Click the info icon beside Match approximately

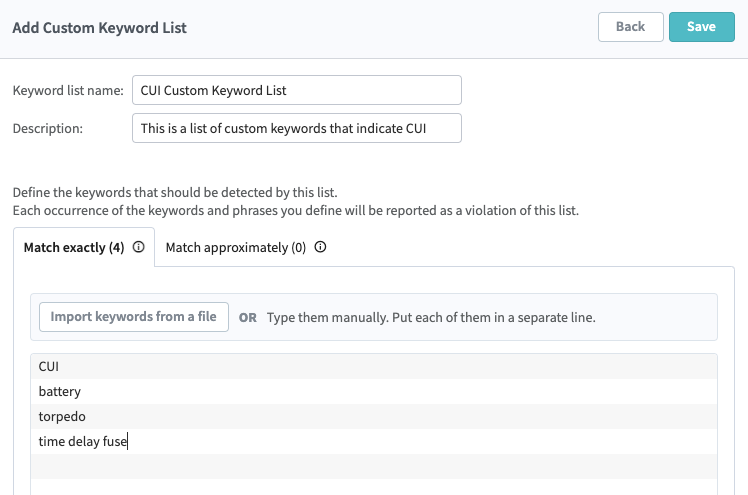[x=320, y=248]
